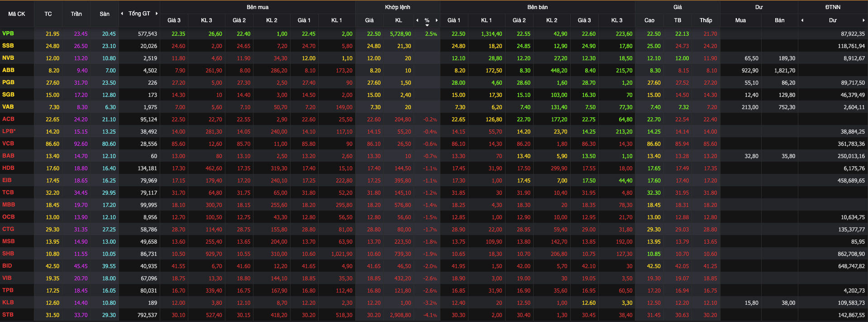The width and height of the screenshot is (868, 322).
Task: Open the MBB stock symbol
Action: coord(9,205)
